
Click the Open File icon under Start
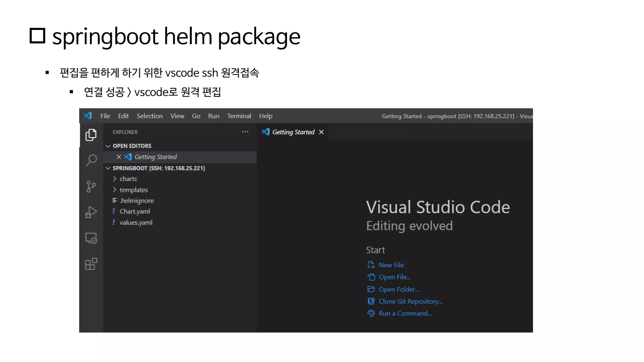coord(371,277)
